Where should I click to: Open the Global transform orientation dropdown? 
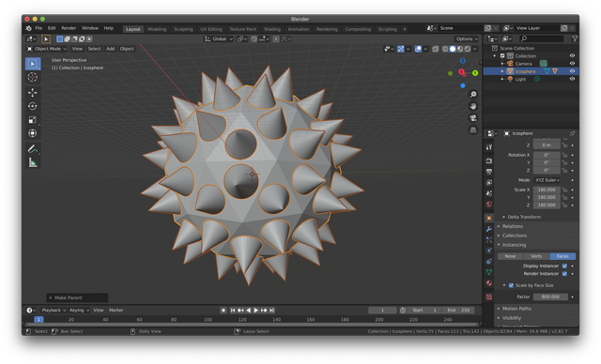pos(219,39)
